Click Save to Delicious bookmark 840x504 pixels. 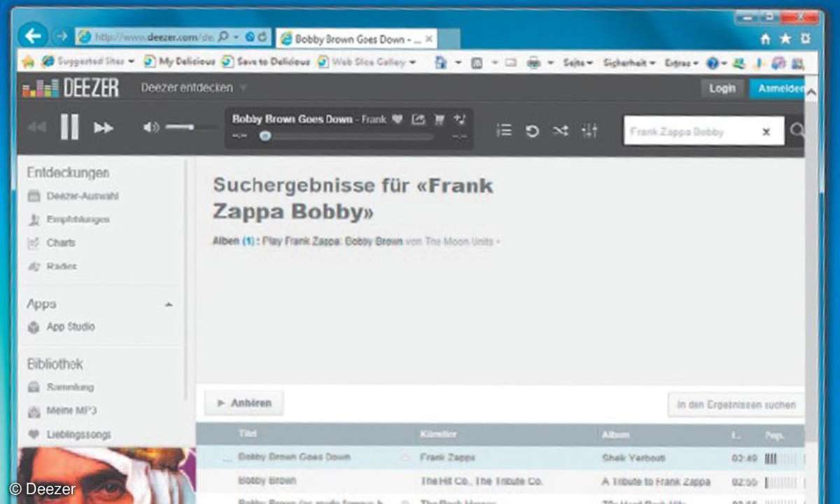(x=266, y=62)
